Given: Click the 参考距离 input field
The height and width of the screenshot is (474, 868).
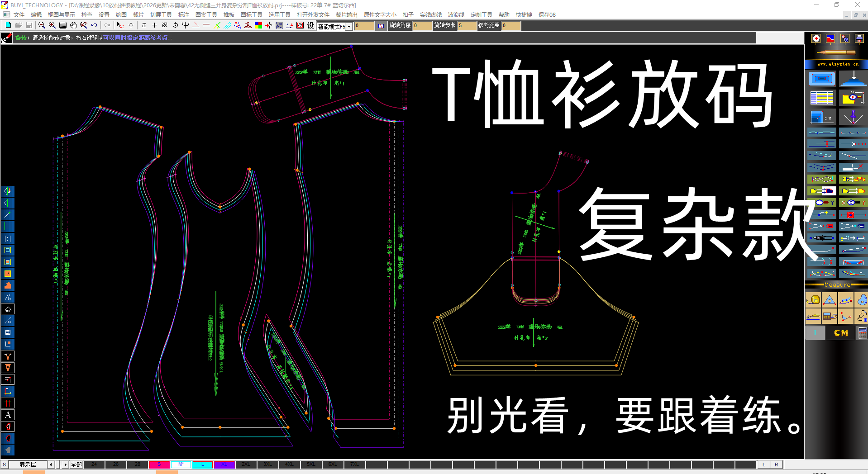Looking at the screenshot, I should [511, 26].
